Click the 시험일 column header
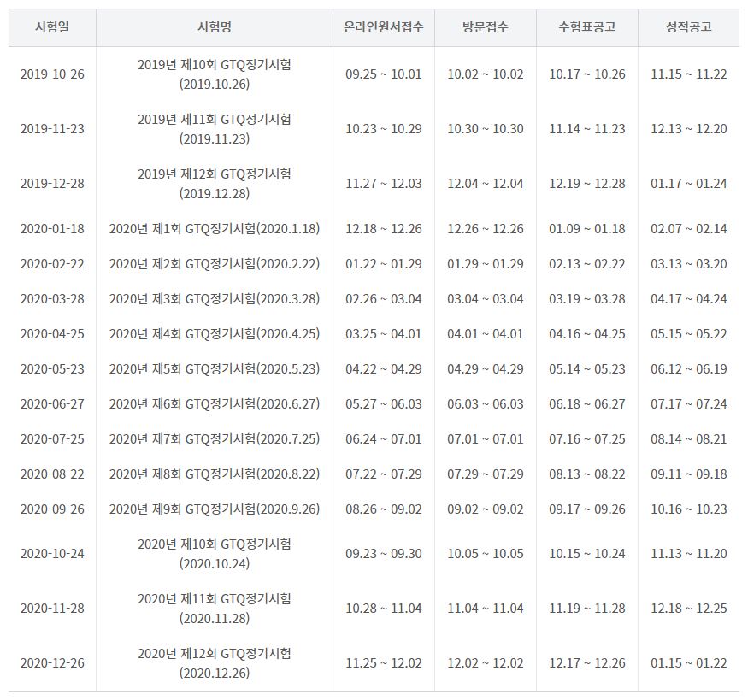Viewport: 748px width, 700px height. pyautogui.click(x=52, y=26)
